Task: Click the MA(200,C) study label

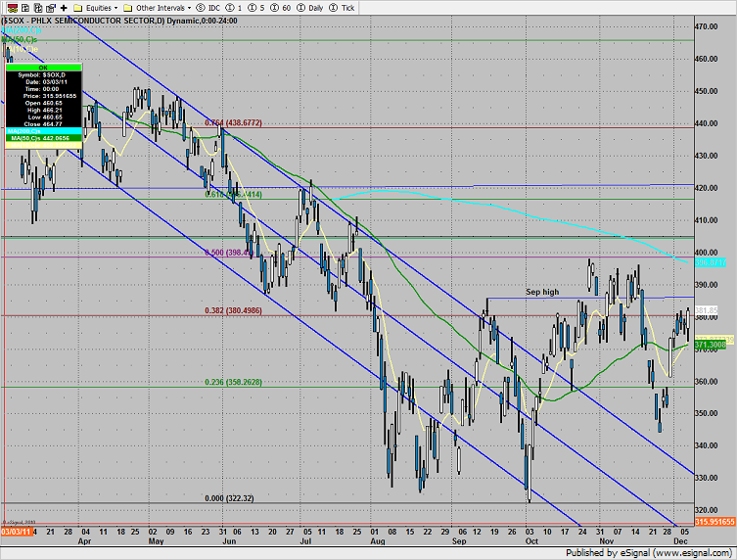Action: pyautogui.click(x=22, y=30)
